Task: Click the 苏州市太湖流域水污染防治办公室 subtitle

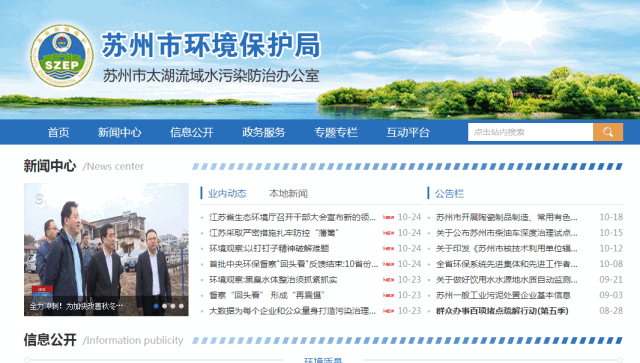Action: (x=211, y=76)
